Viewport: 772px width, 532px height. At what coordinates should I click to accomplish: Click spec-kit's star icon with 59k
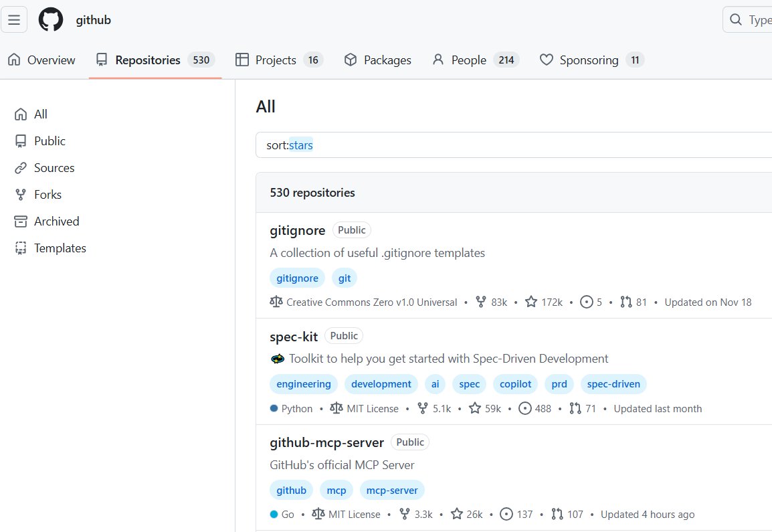point(474,408)
